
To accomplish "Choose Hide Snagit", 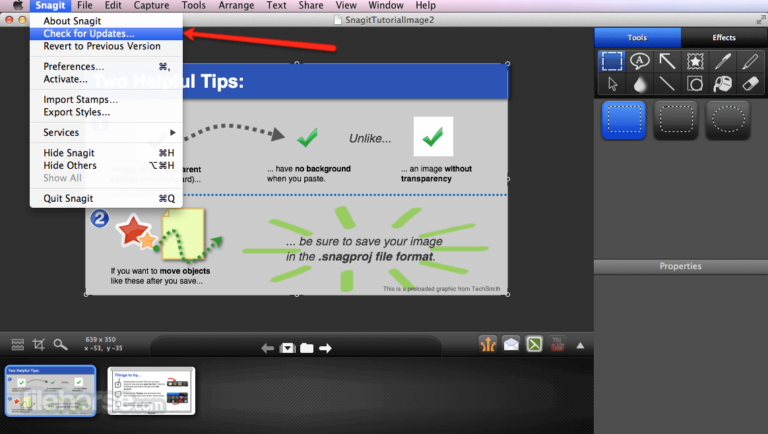I will [x=106, y=153].
